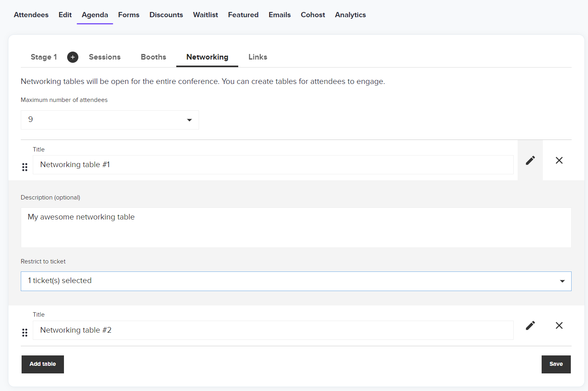Remove Networking table #1 with X icon
588x391 pixels.
(559, 160)
